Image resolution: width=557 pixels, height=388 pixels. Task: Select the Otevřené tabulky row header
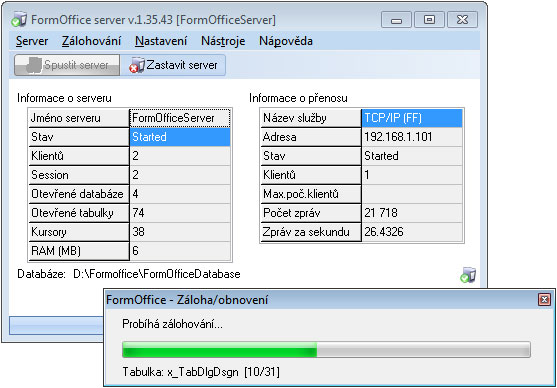click(79, 213)
